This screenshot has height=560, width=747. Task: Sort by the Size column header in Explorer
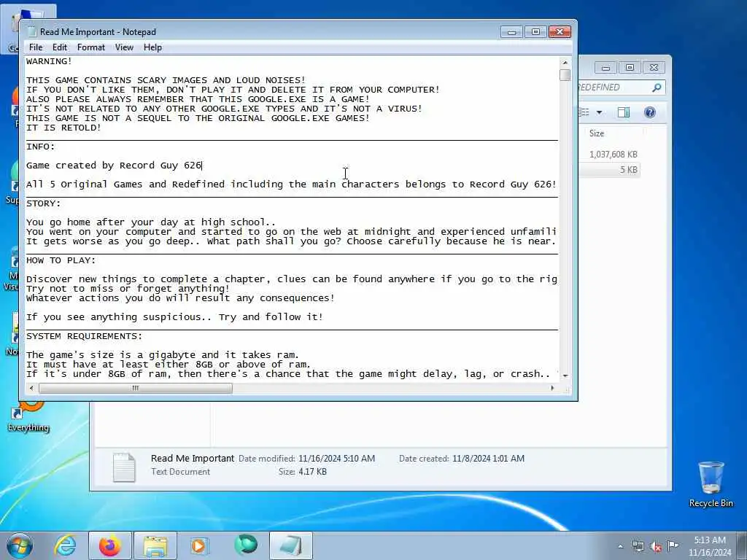click(x=597, y=133)
